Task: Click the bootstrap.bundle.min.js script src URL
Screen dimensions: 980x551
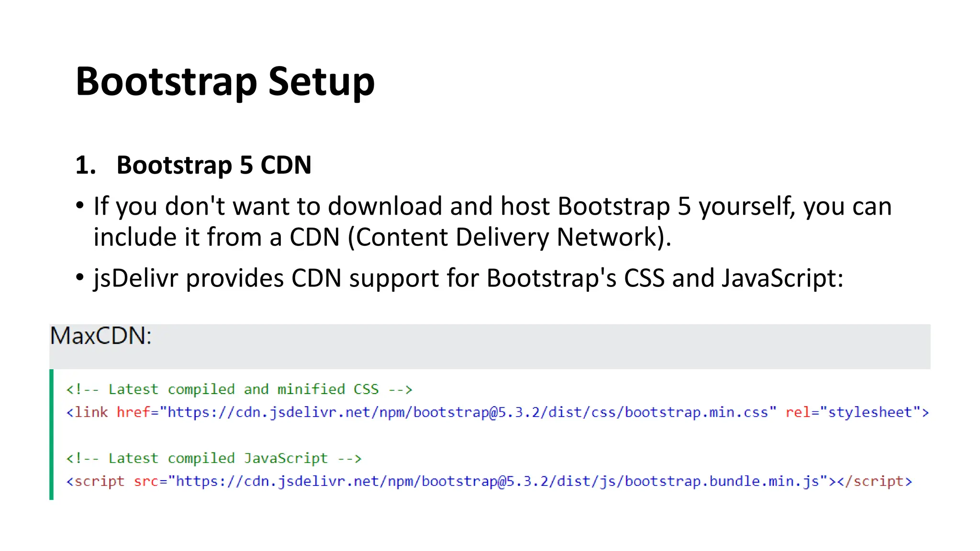Action: click(498, 481)
